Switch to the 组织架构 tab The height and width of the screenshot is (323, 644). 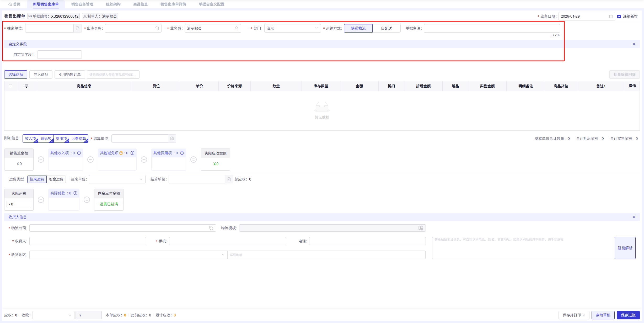113,4
